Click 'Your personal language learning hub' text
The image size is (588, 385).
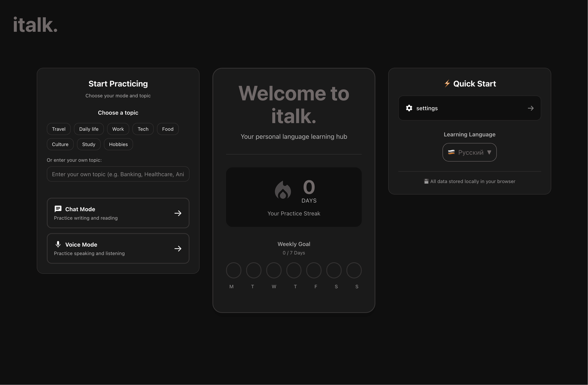tap(294, 137)
